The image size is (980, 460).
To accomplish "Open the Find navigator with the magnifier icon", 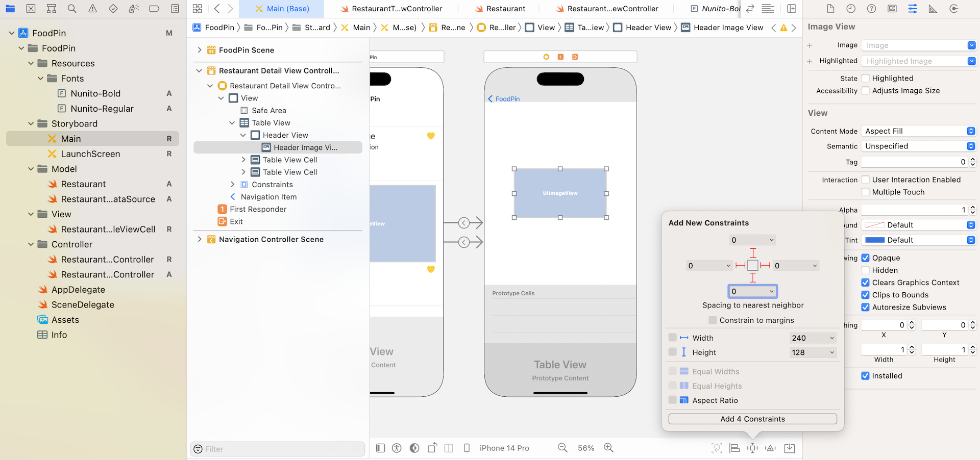I will click(71, 9).
